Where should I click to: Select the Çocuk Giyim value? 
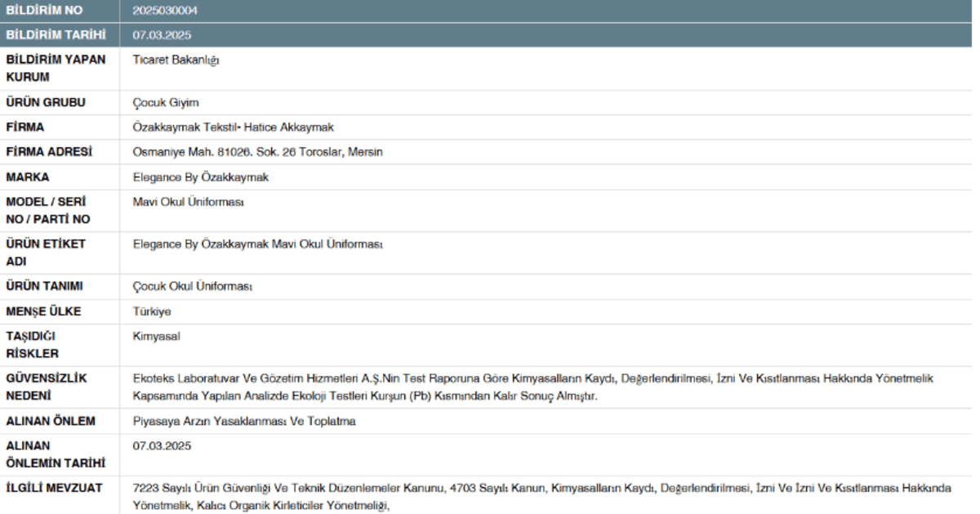click(x=166, y=103)
